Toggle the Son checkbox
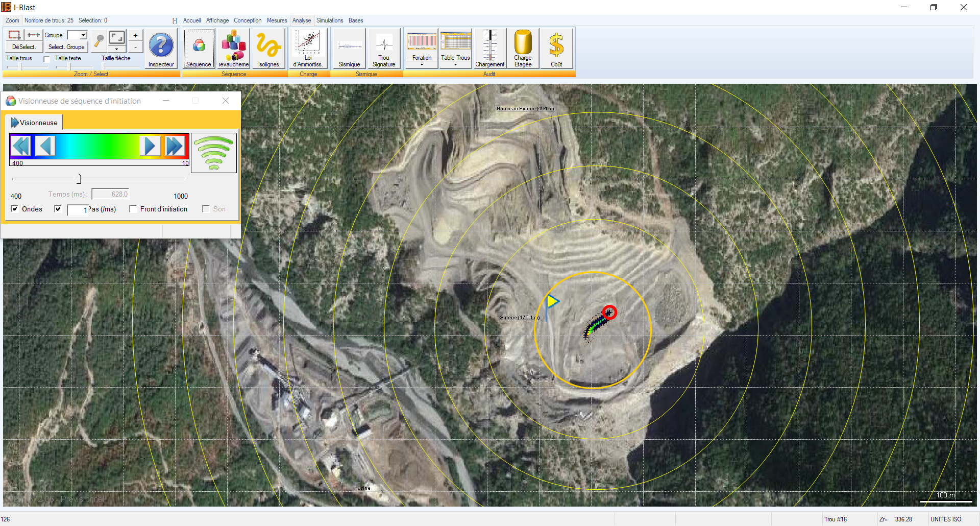Screen dimensions: 980x526 (x=206, y=209)
